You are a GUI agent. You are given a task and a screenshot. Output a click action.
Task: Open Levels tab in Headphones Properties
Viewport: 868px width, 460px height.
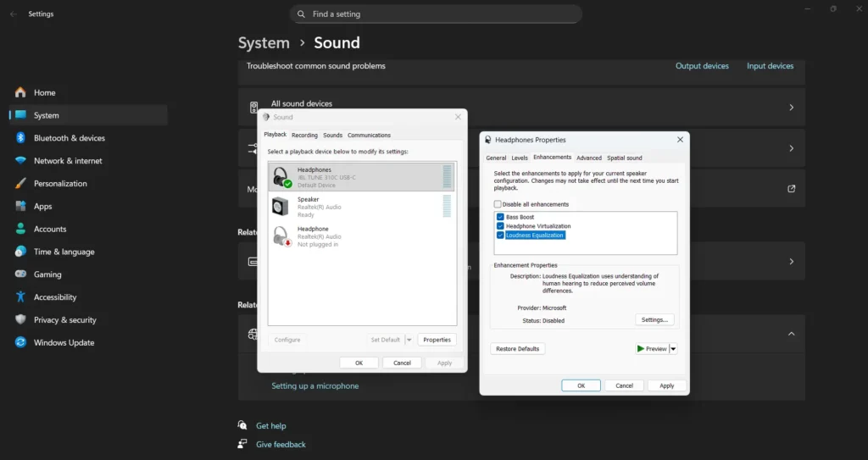click(x=520, y=158)
